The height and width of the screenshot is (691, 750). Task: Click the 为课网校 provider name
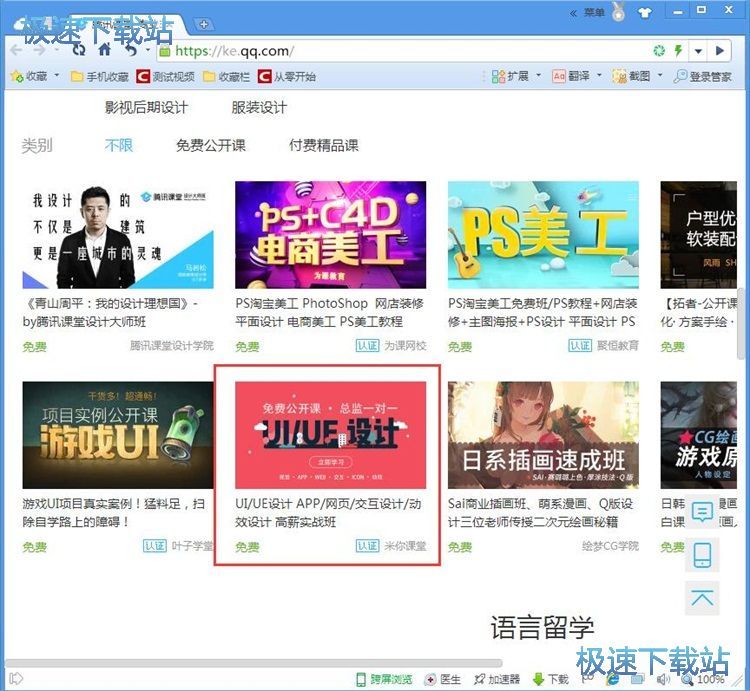(405, 346)
